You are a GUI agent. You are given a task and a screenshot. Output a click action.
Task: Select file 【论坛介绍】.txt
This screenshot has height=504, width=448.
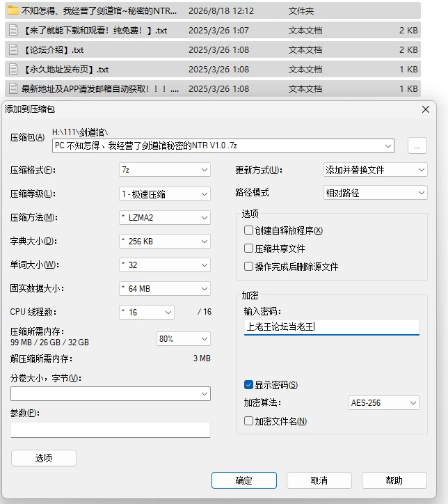pos(54,50)
